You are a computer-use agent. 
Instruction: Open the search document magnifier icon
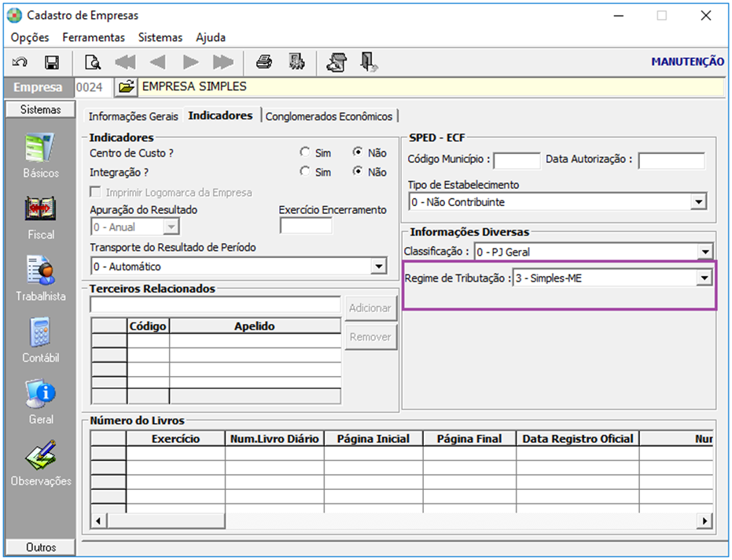tap(93, 61)
